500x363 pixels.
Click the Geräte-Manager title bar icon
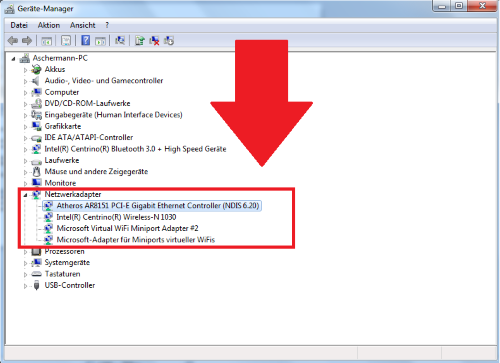coord(9,9)
